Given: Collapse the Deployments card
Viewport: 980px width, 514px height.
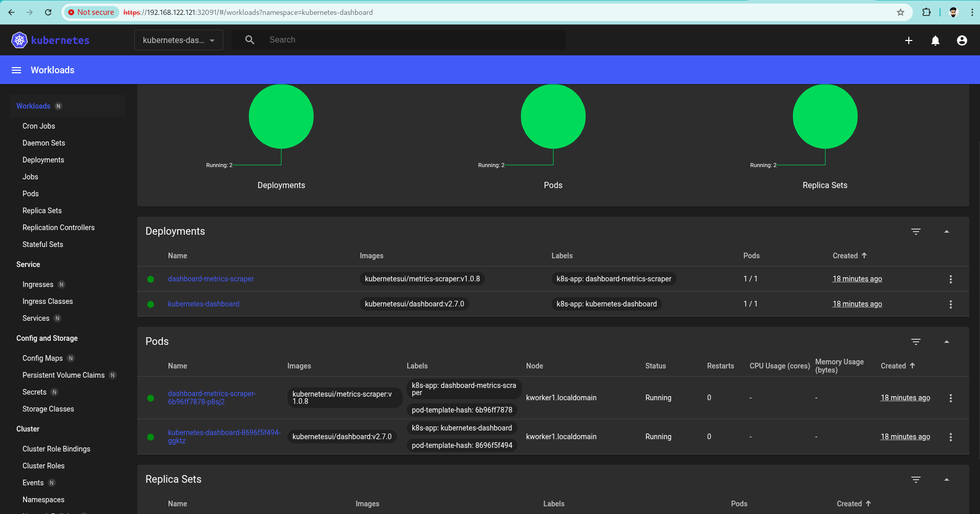Looking at the screenshot, I should (x=946, y=232).
